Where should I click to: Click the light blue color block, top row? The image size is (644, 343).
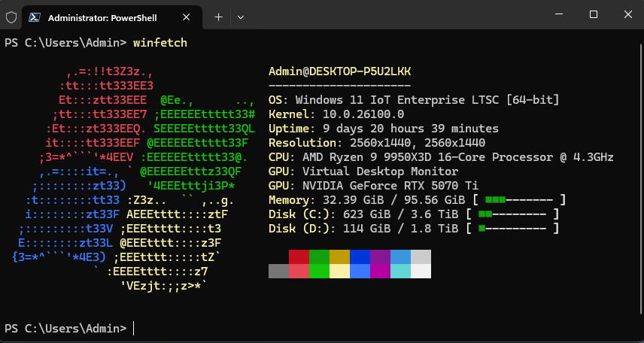400,256
